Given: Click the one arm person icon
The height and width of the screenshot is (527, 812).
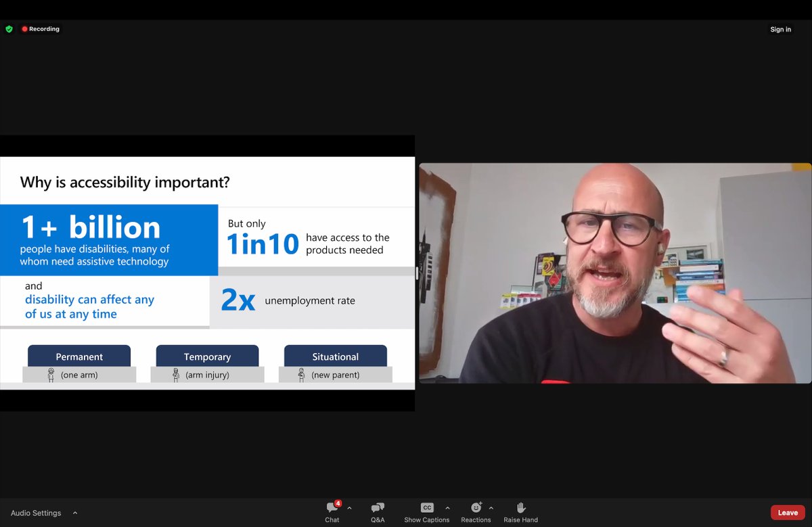Looking at the screenshot, I should point(51,375).
